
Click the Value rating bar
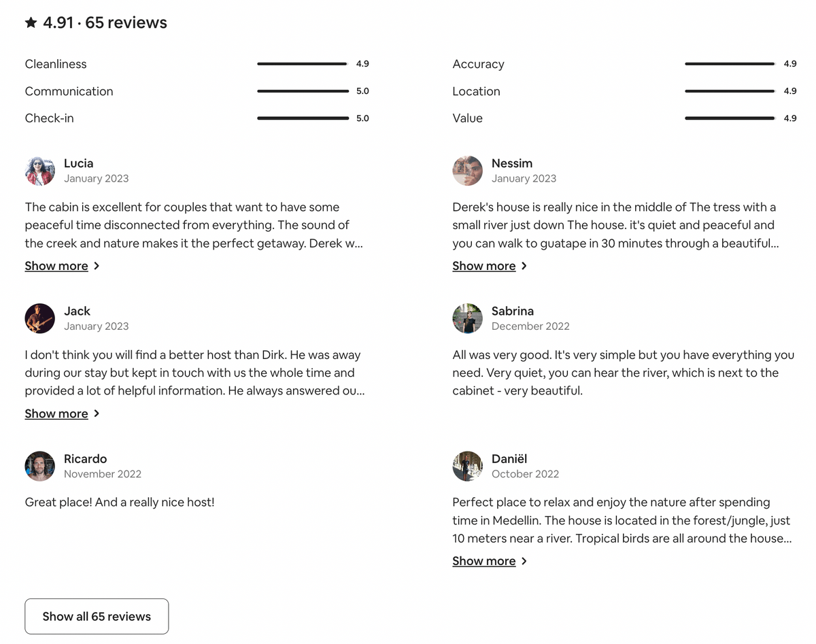[x=730, y=118]
